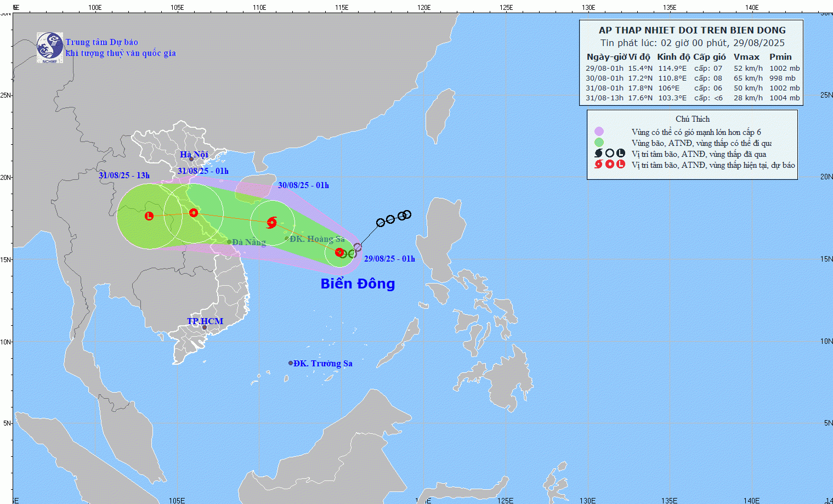Screen dimensions: 833x504
Task: Click the 'Biển Đông' sea label
Action: [x=358, y=284]
